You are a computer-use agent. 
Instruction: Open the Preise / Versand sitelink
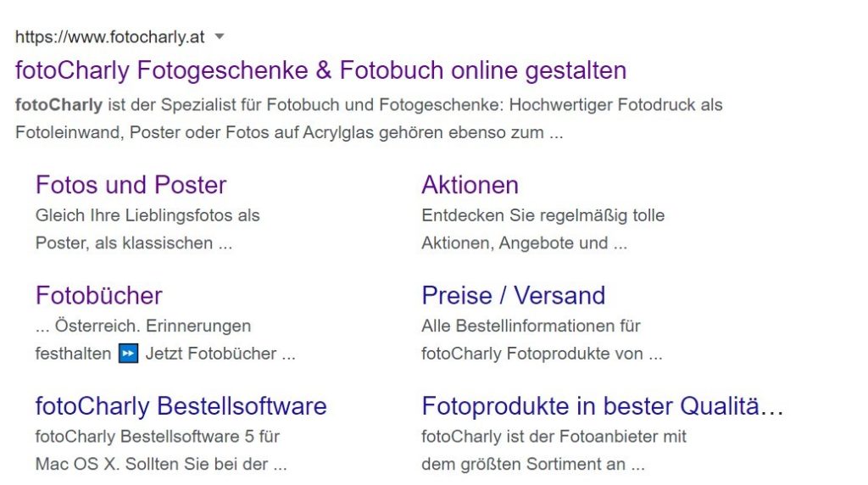513,295
